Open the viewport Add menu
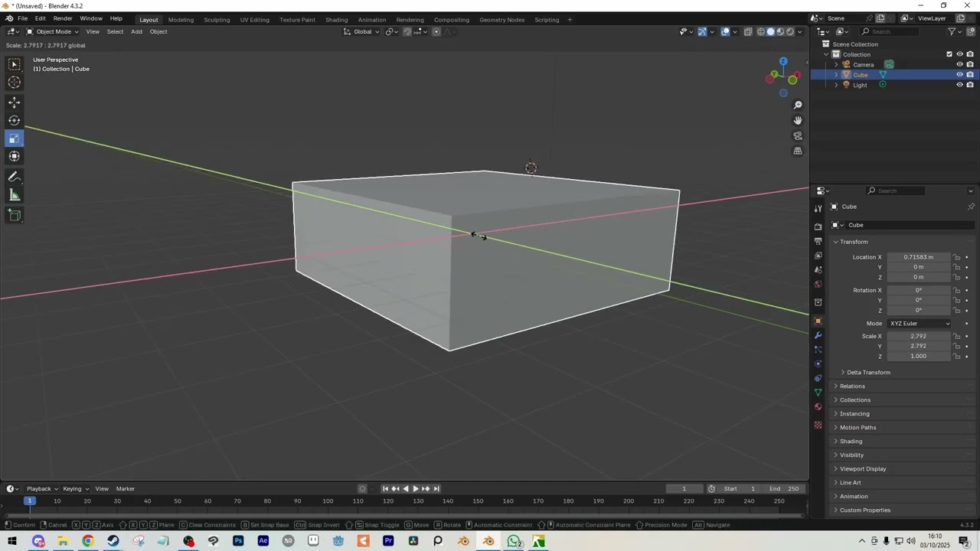This screenshot has height=551, width=980. point(136,31)
